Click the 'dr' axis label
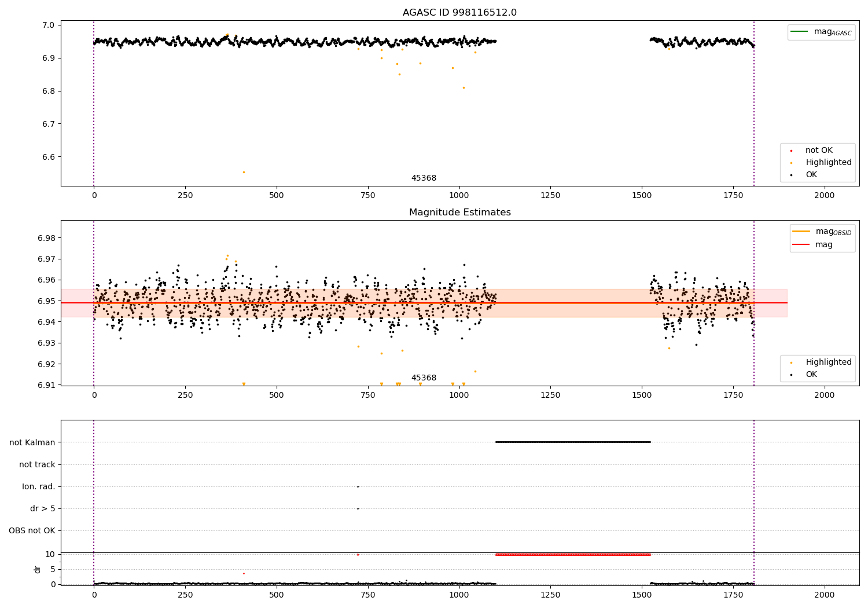The image size is (868, 608). (38, 569)
